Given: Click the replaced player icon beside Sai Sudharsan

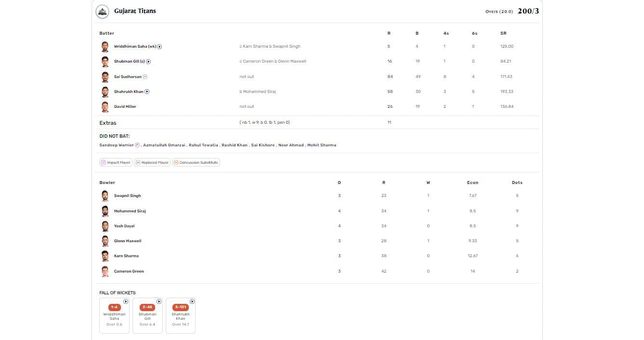Looking at the screenshot, I should coord(145,77).
